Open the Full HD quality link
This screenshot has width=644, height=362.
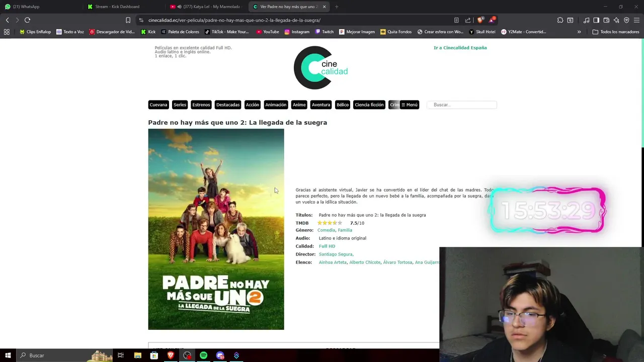327,246
